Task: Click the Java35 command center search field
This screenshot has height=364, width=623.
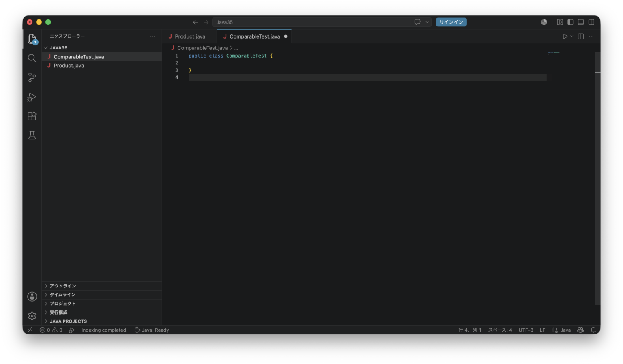Action: click(311, 22)
